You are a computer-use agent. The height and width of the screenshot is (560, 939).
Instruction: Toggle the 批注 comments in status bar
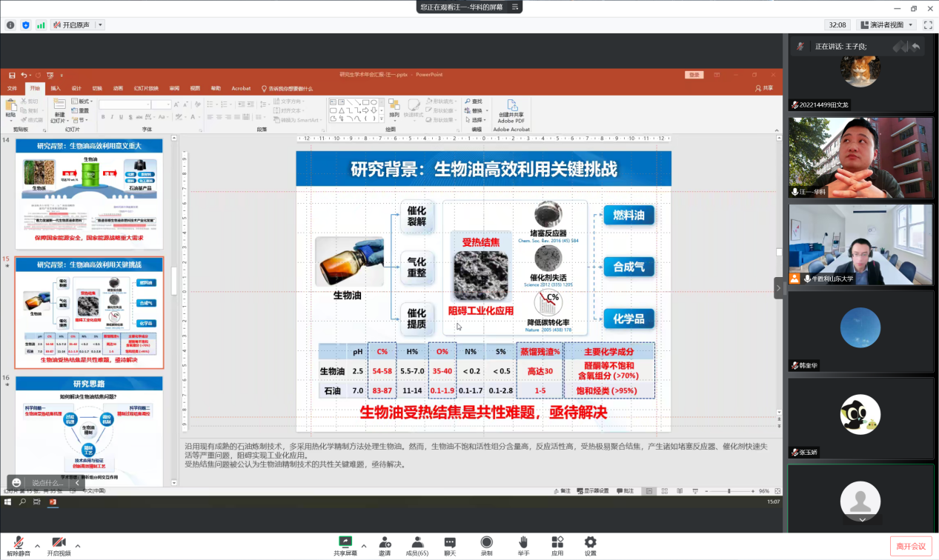[x=626, y=491]
